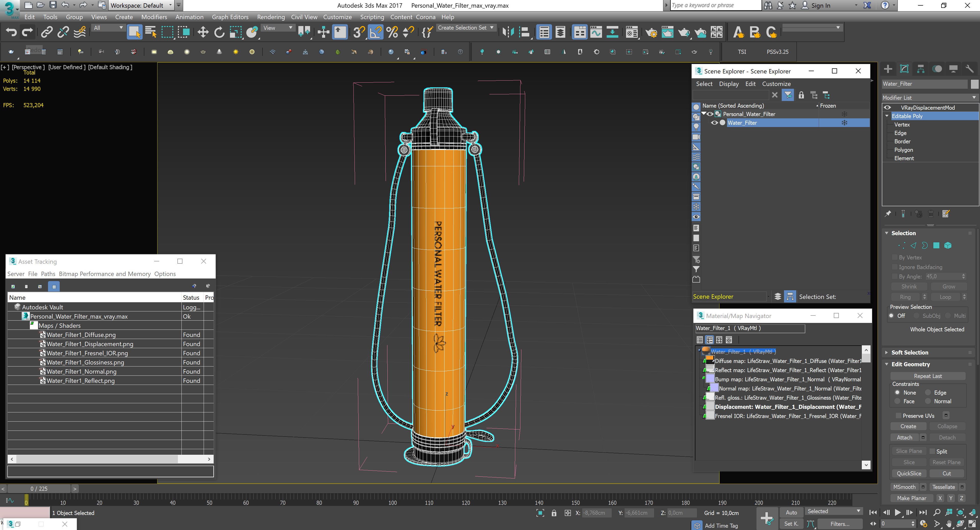
Task: Click the lock icon in Scene Explorer toolbar
Action: (x=801, y=95)
